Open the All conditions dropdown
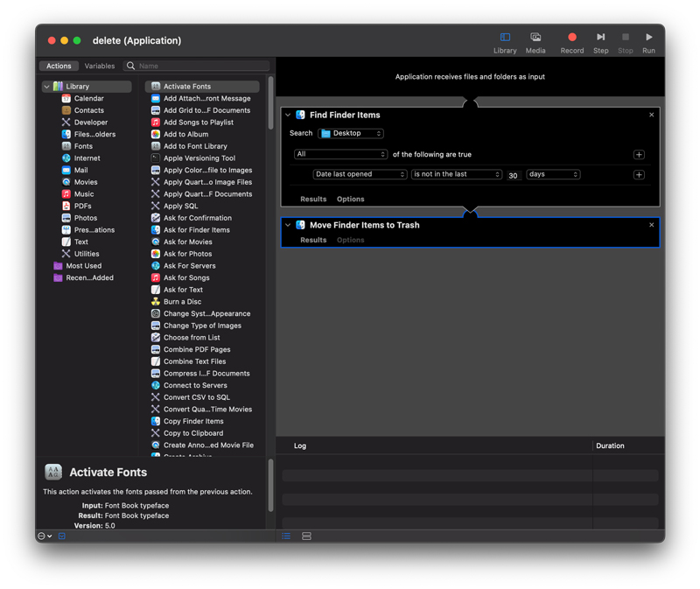Viewport: 700px width, 589px height. 340,155
